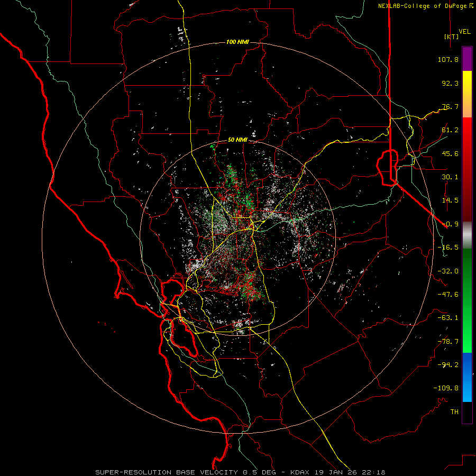Click the -0.9 velocity value

450,224
